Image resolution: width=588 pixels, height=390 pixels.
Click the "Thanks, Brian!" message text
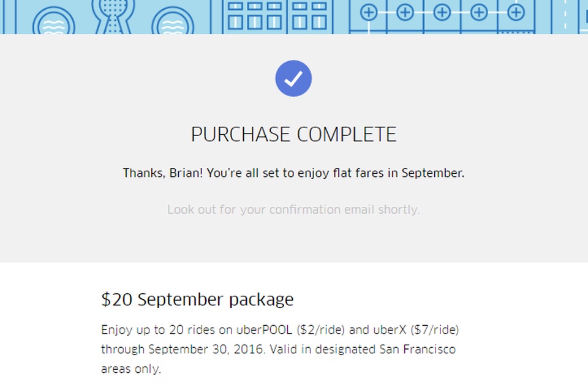pos(293,173)
